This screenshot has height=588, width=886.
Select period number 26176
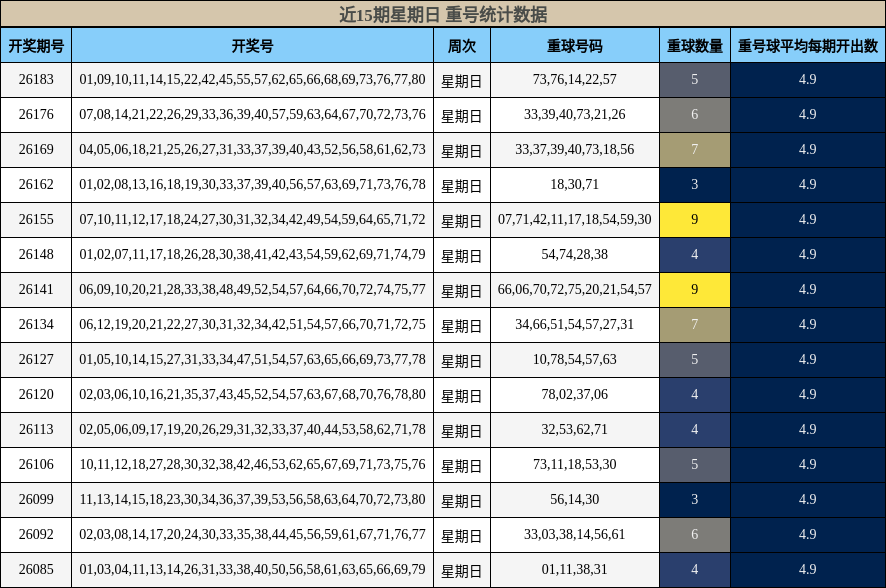coord(36,115)
